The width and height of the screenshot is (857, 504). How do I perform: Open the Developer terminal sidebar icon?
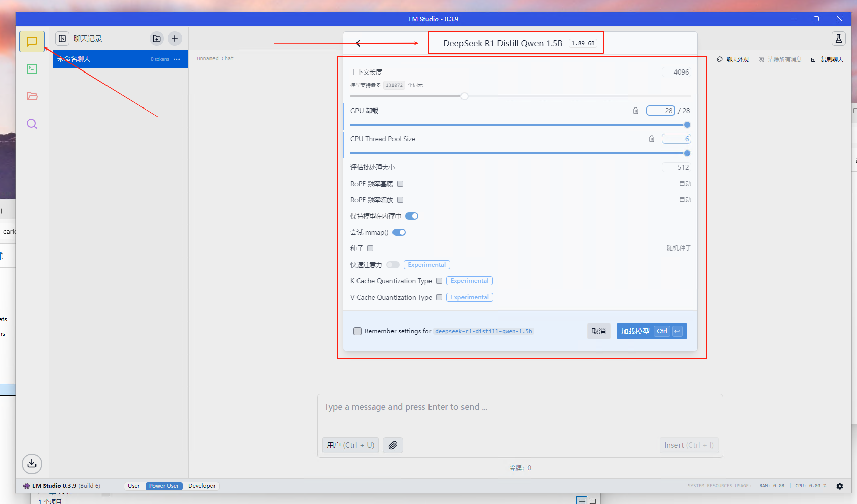pos(32,69)
